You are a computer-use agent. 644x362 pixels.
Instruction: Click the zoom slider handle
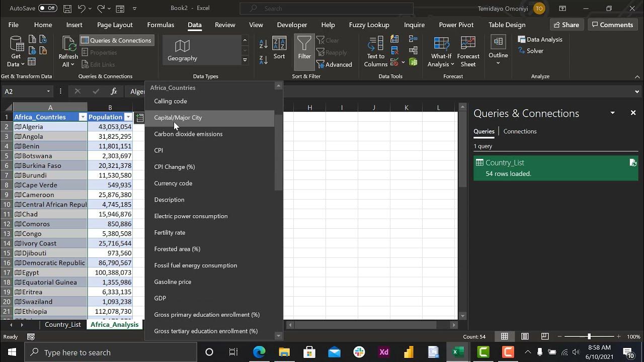(589, 336)
